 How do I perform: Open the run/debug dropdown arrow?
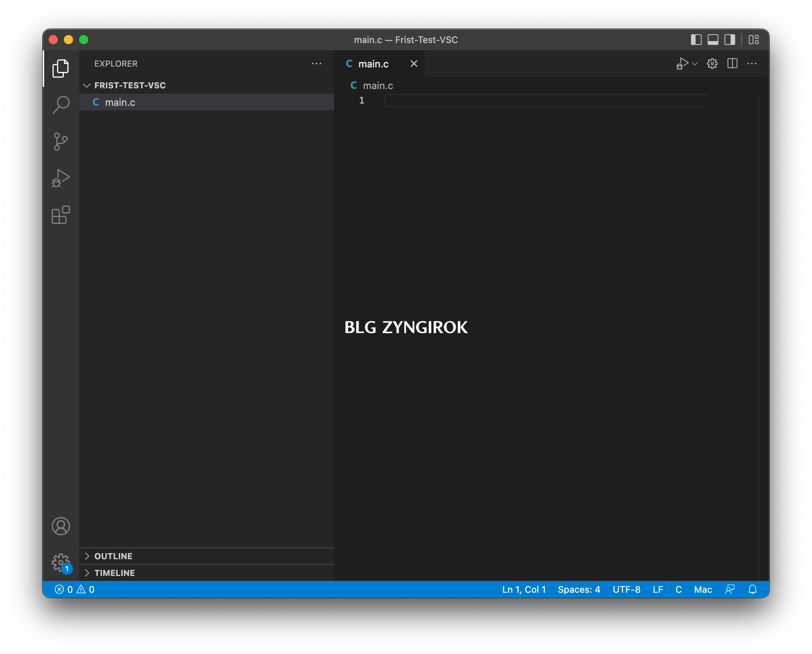(695, 64)
